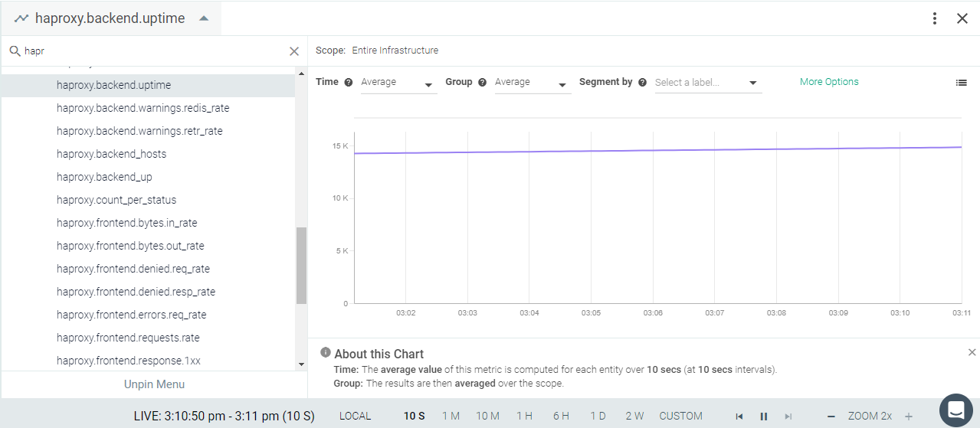Click the Group help question-mark icon
980x428 pixels.
pyautogui.click(x=482, y=83)
